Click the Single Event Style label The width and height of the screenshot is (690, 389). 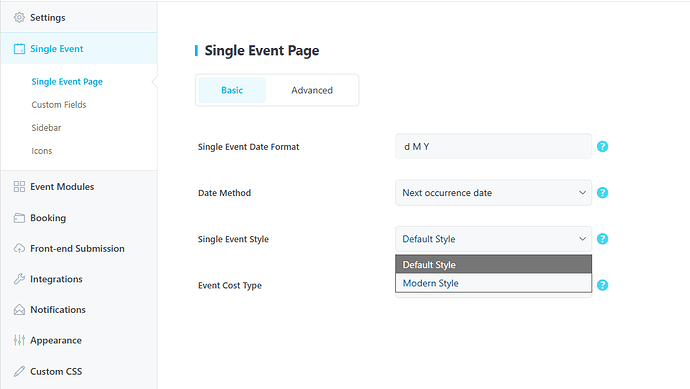click(x=233, y=239)
